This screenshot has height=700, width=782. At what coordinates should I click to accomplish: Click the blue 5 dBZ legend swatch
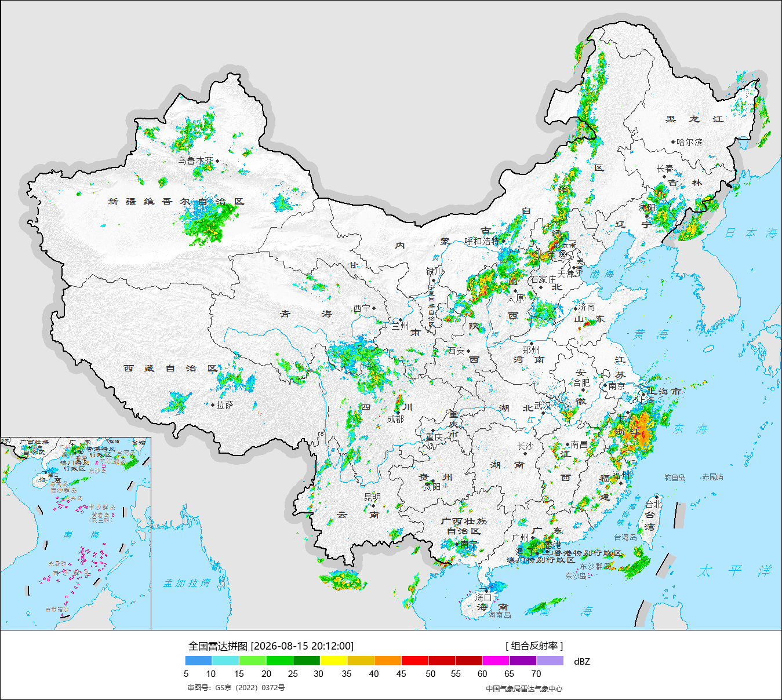(x=199, y=660)
